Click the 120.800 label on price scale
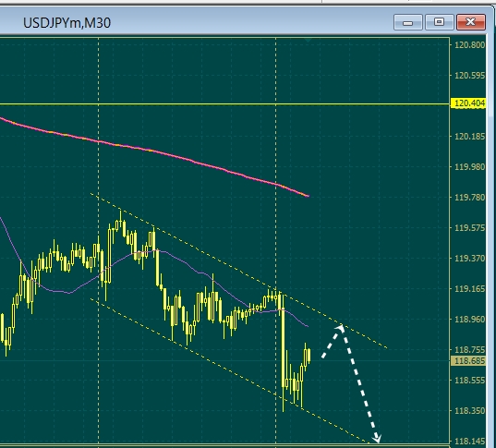The width and height of the screenshot is (496, 448). pos(469,45)
